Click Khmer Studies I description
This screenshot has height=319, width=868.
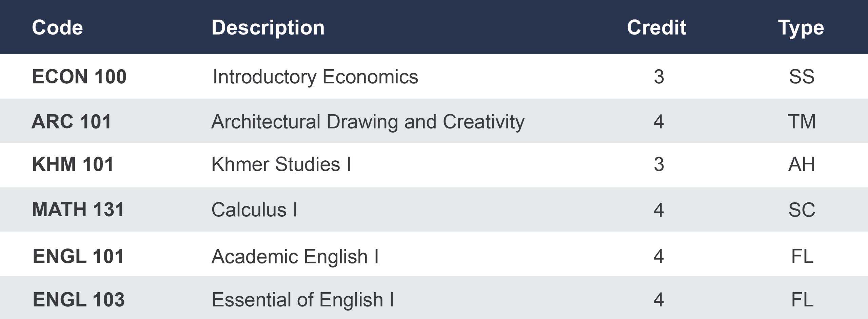click(x=281, y=164)
